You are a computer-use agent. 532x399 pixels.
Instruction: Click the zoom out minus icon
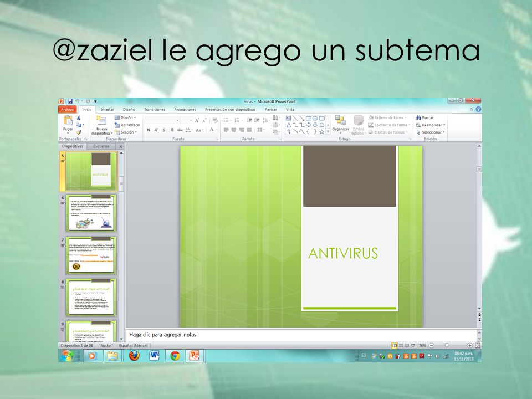(432, 345)
